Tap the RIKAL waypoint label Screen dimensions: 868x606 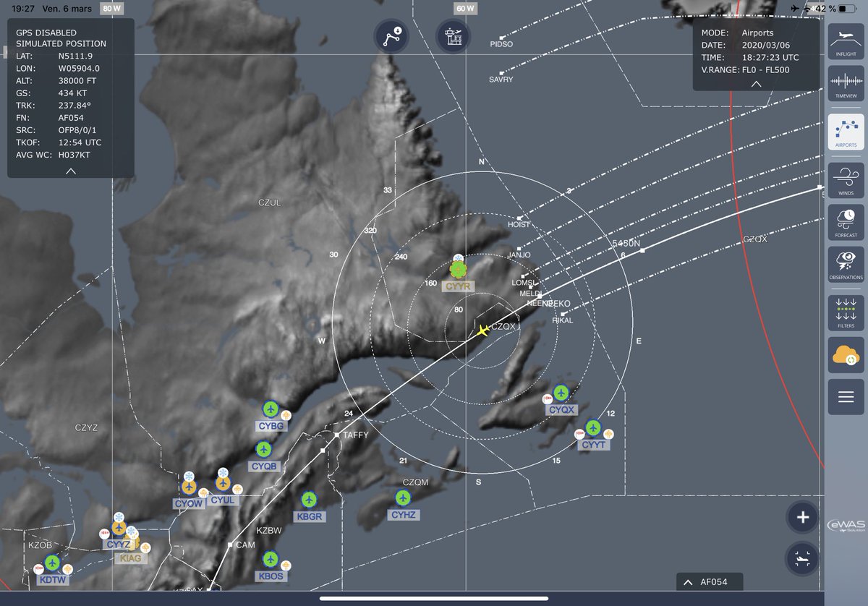tap(562, 320)
